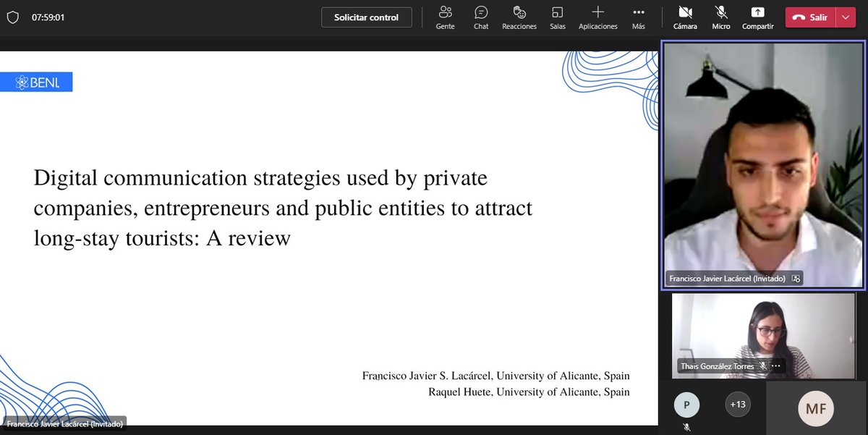Expand the Salir dropdown arrow
Viewport: 868px width, 435px height.
(x=846, y=17)
